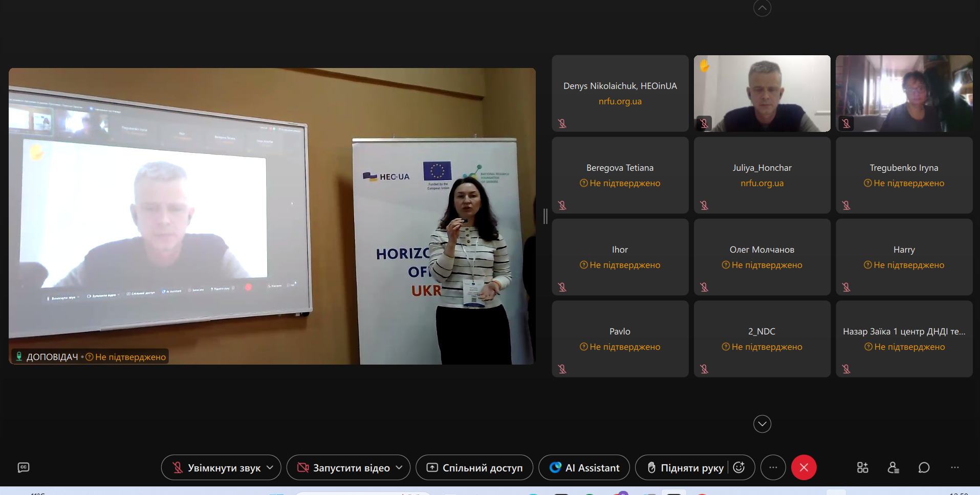This screenshot has height=495, width=980.
Task: Expand audio options arrow beside Увімкнути звук
Action: [x=270, y=467]
